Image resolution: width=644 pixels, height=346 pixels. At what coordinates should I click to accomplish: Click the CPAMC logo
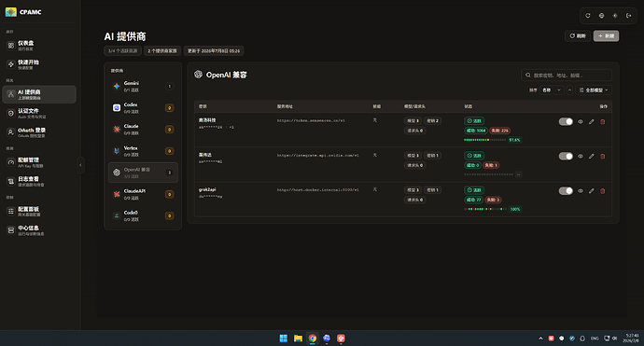tap(11, 12)
